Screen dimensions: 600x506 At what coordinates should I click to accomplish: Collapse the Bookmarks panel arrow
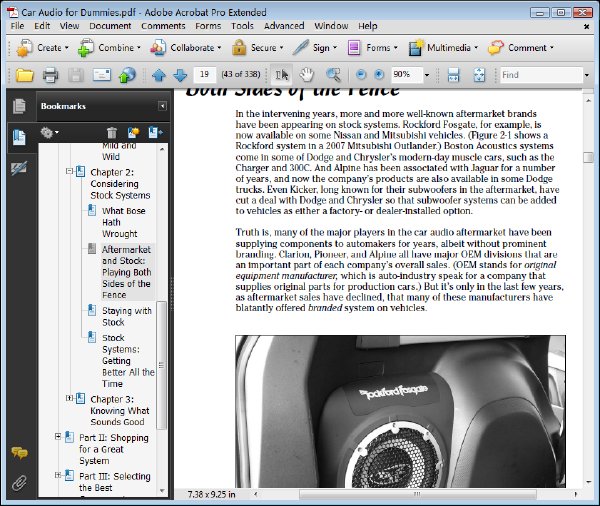(x=162, y=106)
